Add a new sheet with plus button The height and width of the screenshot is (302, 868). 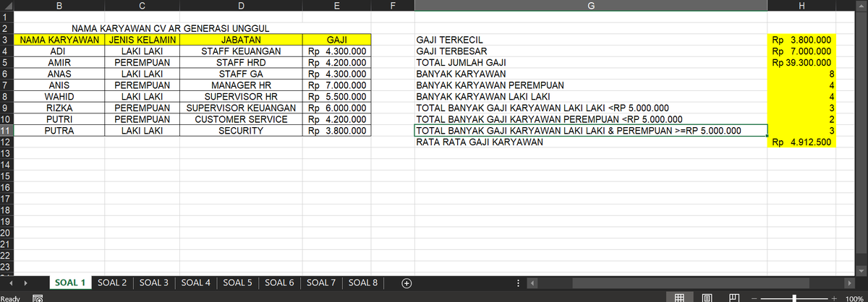[x=407, y=283]
